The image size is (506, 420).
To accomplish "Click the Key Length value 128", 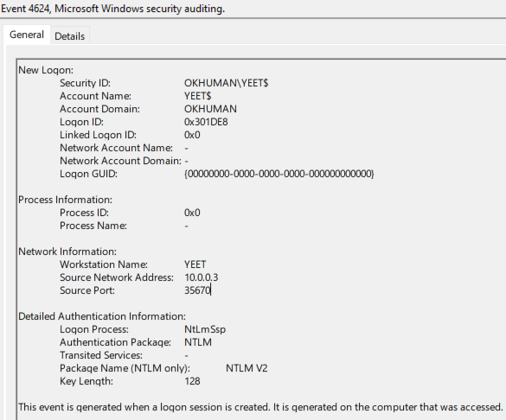I will click(192, 381).
